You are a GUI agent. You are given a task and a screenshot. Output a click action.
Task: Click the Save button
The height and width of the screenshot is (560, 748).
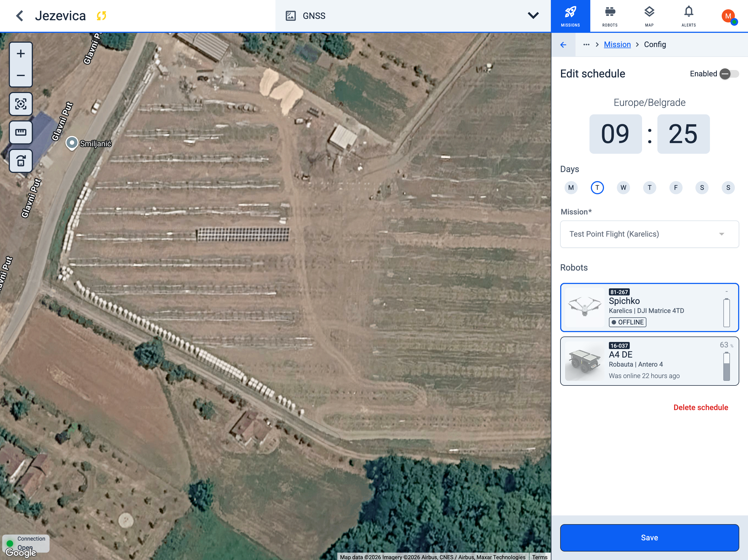649,538
